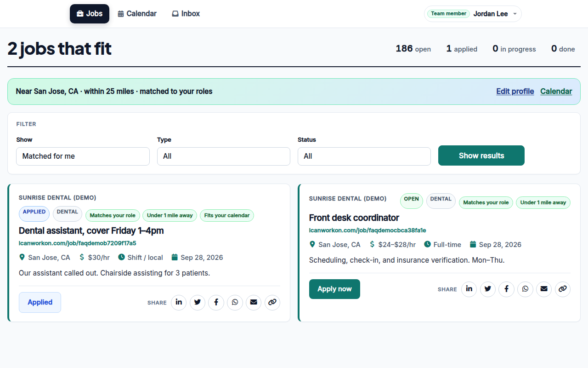
Task: Share Dental assistant job on Facebook
Action: pos(216,303)
